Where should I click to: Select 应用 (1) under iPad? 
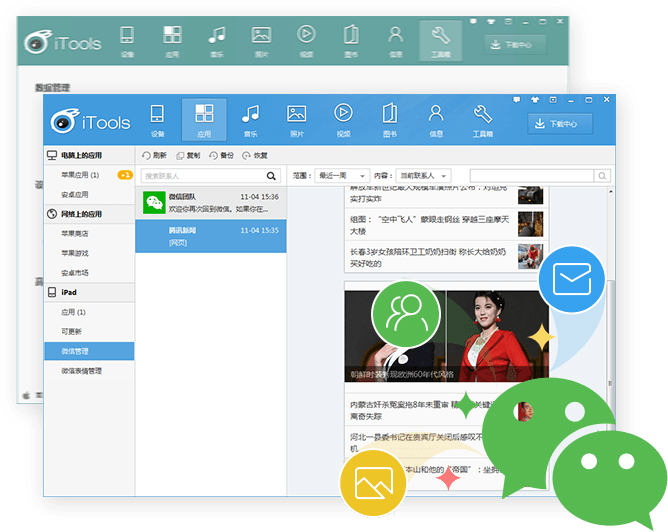pos(73,312)
